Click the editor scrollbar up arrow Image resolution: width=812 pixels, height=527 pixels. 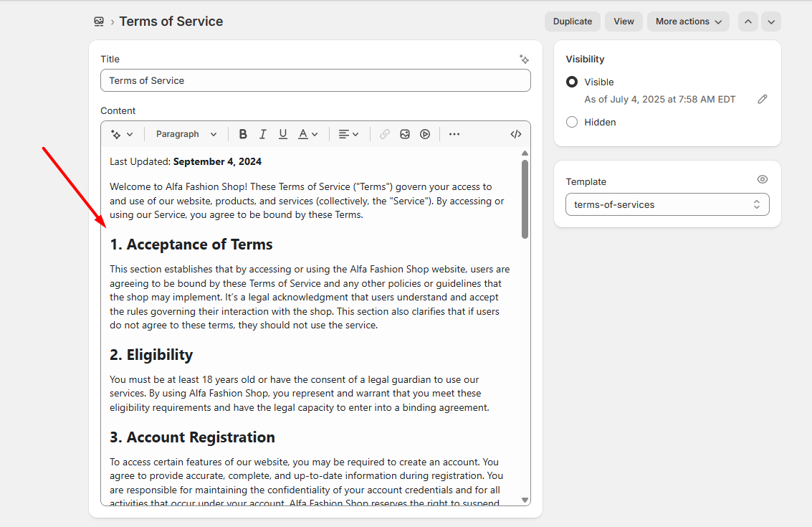pyautogui.click(x=525, y=153)
